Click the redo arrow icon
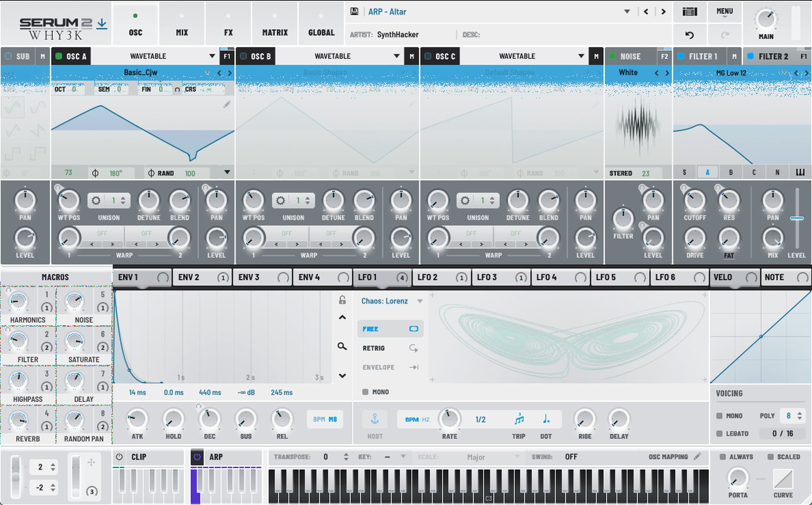This screenshot has height=505, width=812. point(724,35)
